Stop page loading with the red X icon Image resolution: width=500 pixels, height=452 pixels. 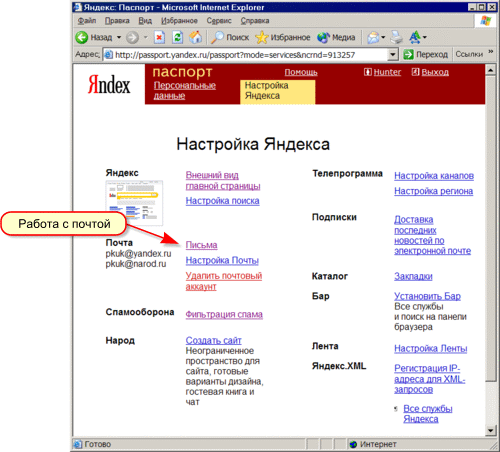(159, 37)
